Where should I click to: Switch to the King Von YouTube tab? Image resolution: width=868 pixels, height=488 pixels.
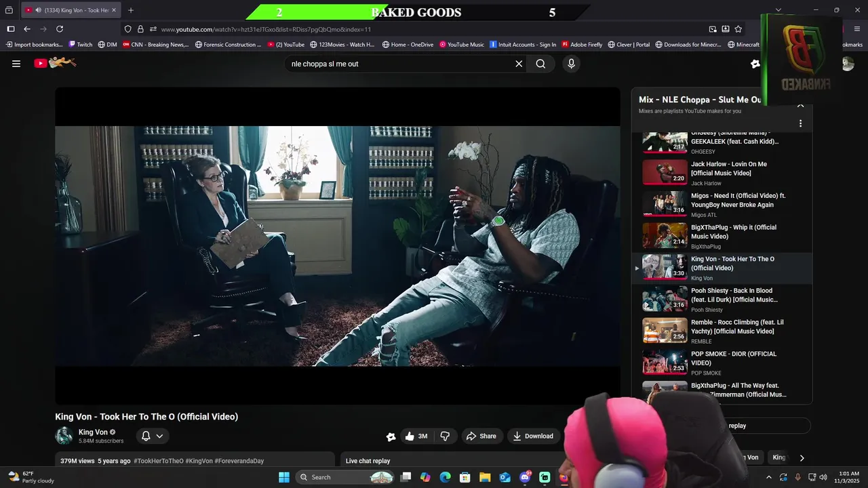(x=71, y=10)
